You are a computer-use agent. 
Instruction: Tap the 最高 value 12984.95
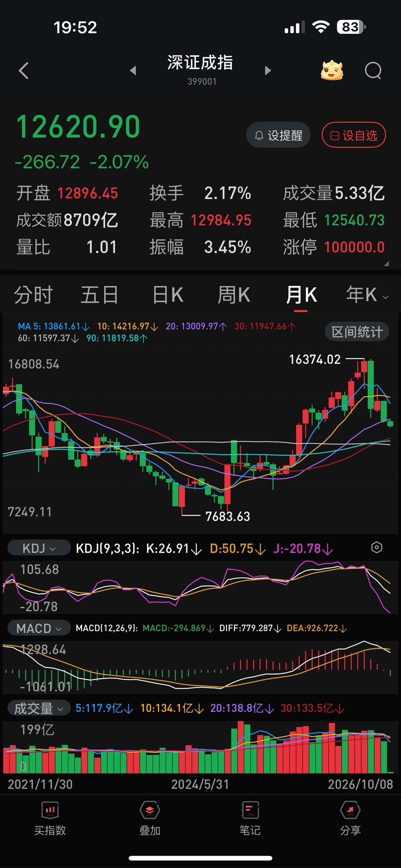(221, 220)
